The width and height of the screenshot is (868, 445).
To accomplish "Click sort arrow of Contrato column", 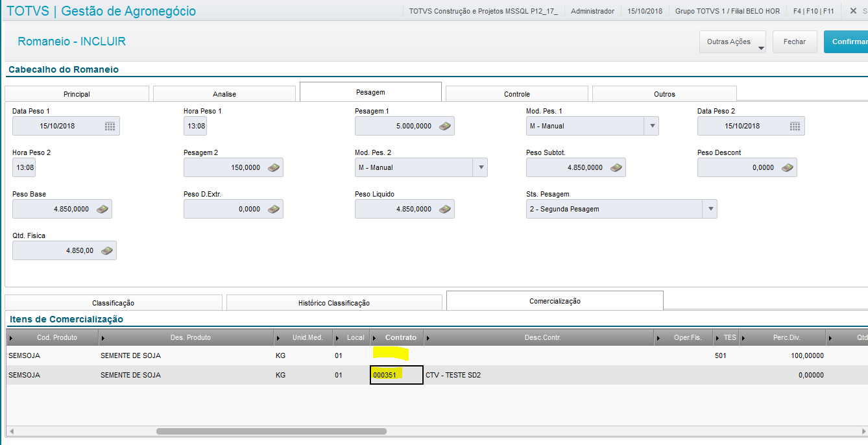I will pyautogui.click(x=375, y=338).
